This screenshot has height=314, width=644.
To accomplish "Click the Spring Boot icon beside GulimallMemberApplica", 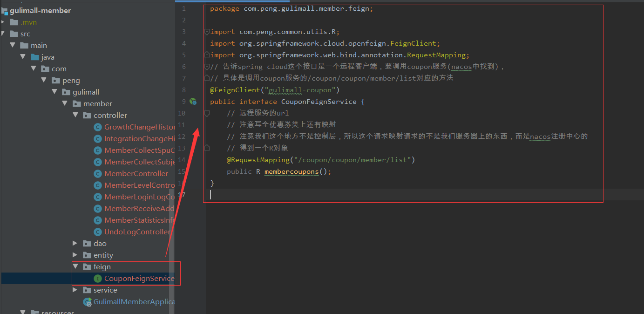I will point(87,302).
